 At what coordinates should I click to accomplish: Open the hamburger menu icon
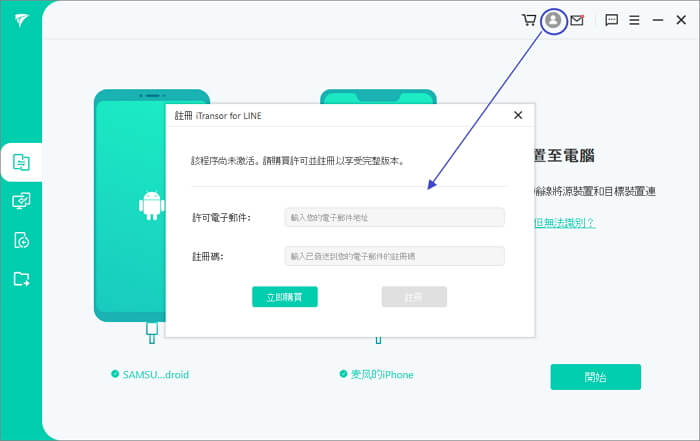[634, 20]
